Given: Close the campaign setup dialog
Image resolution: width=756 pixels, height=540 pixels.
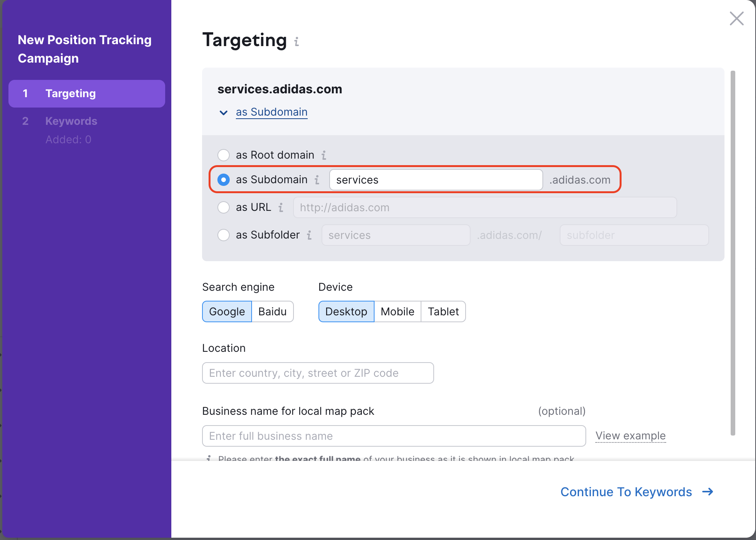Looking at the screenshot, I should 736,18.
